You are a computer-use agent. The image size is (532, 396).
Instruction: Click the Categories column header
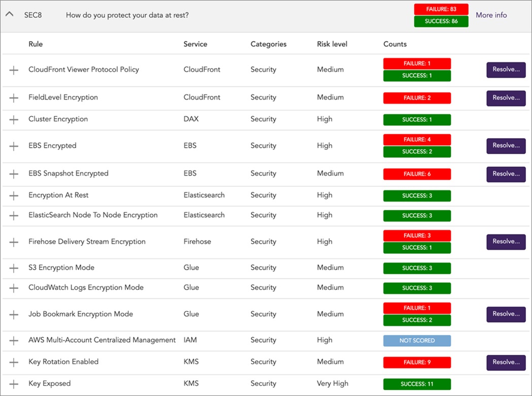[269, 44]
